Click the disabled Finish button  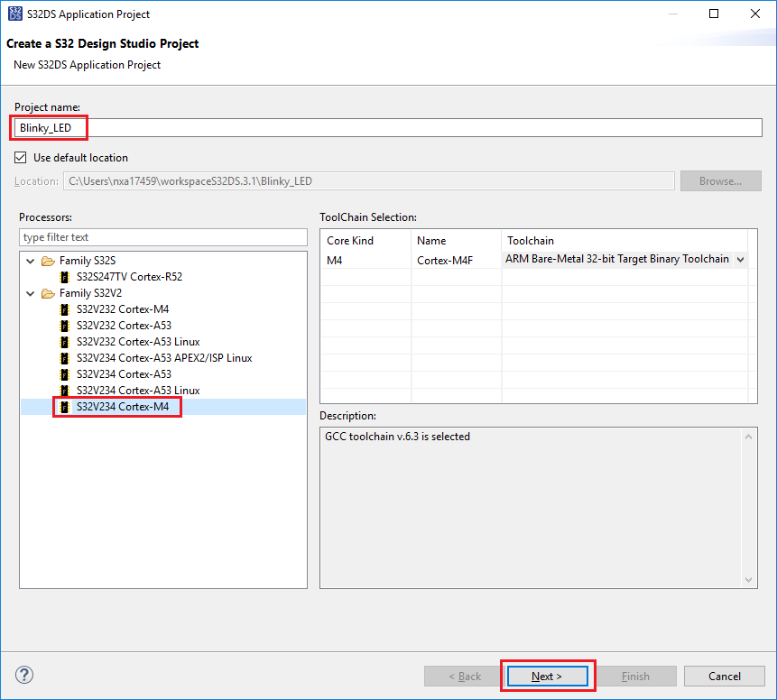(636, 677)
